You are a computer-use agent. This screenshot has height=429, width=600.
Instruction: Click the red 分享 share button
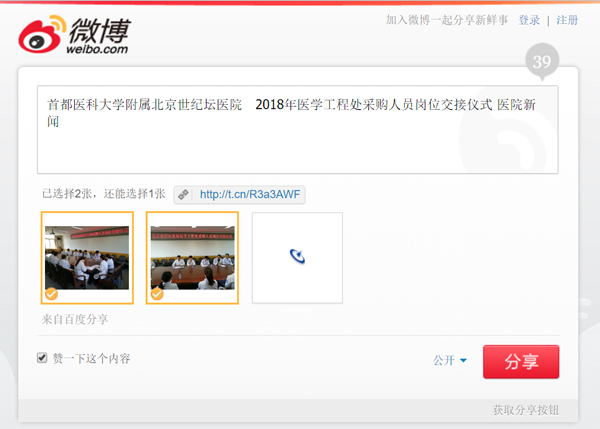[521, 362]
